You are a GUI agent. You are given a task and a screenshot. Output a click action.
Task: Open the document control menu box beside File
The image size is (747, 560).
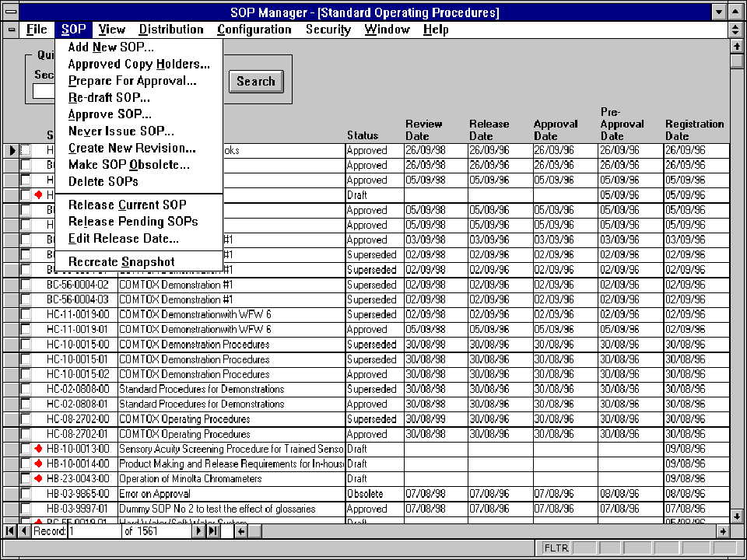12,30
